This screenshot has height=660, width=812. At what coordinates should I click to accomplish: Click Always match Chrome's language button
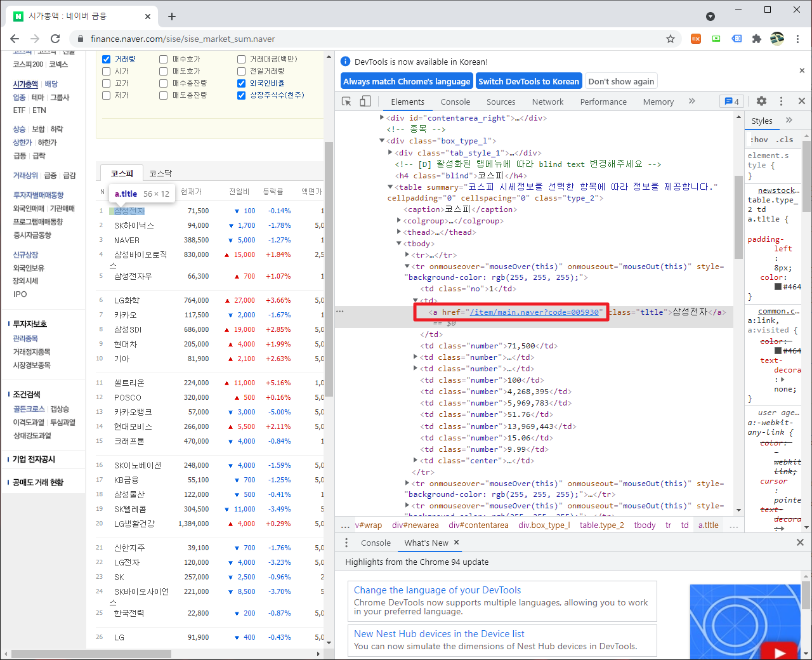pos(407,81)
